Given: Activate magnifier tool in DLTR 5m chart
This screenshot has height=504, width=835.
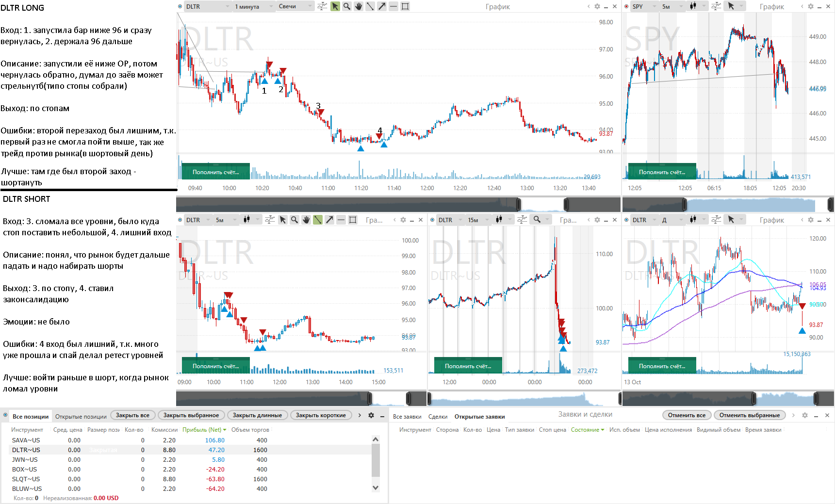Looking at the screenshot, I should pyautogui.click(x=294, y=220).
